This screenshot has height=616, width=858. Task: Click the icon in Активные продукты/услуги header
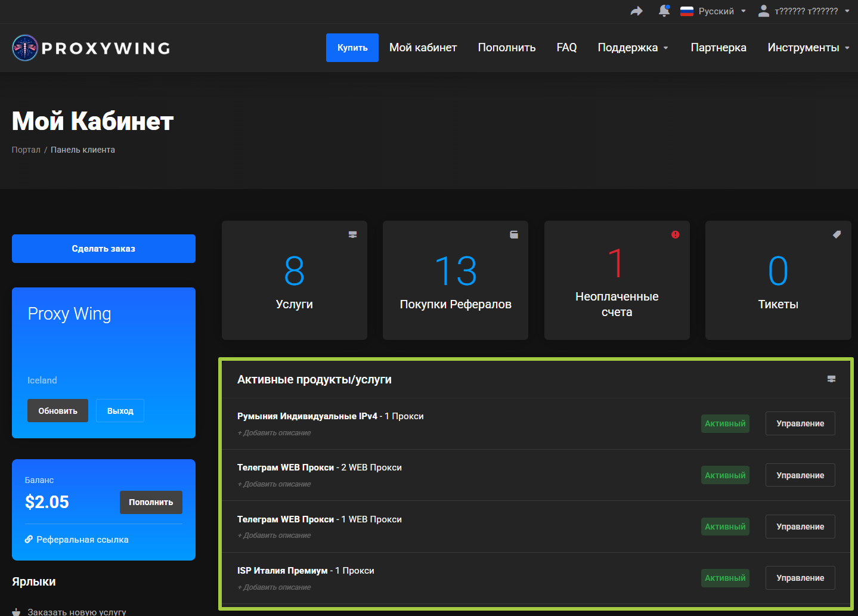pos(832,379)
